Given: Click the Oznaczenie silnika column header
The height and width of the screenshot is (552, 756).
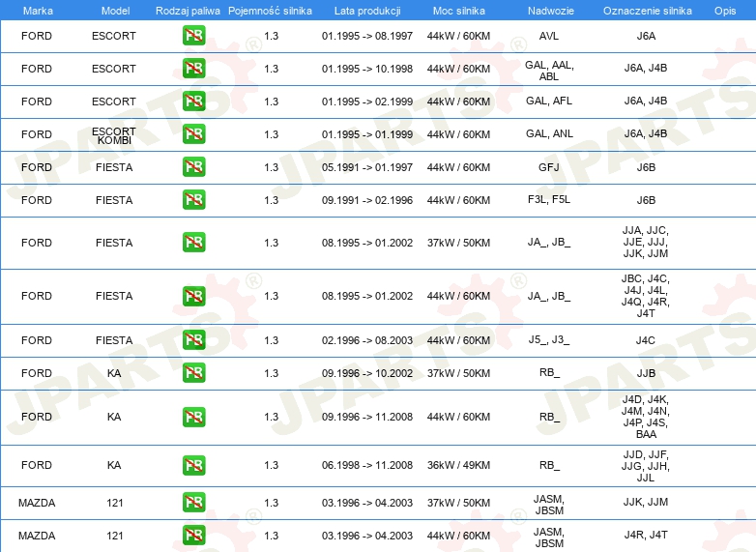Looking at the screenshot, I should (648, 11).
